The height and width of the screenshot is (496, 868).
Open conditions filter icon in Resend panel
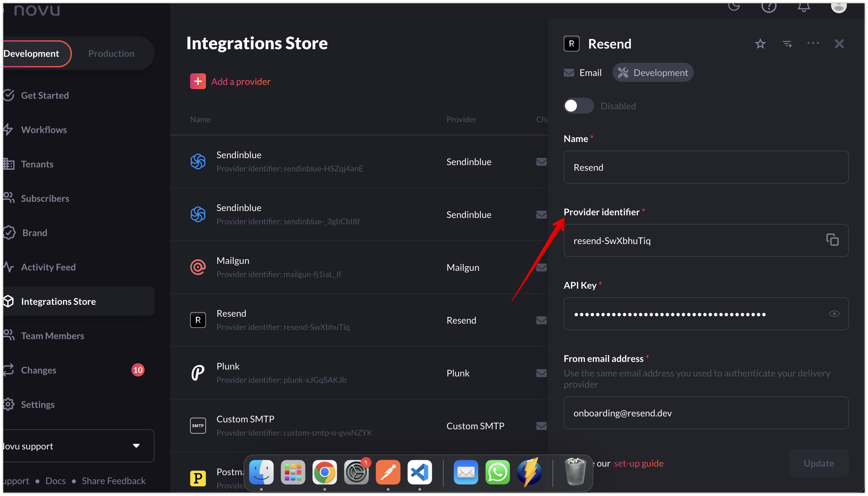787,44
